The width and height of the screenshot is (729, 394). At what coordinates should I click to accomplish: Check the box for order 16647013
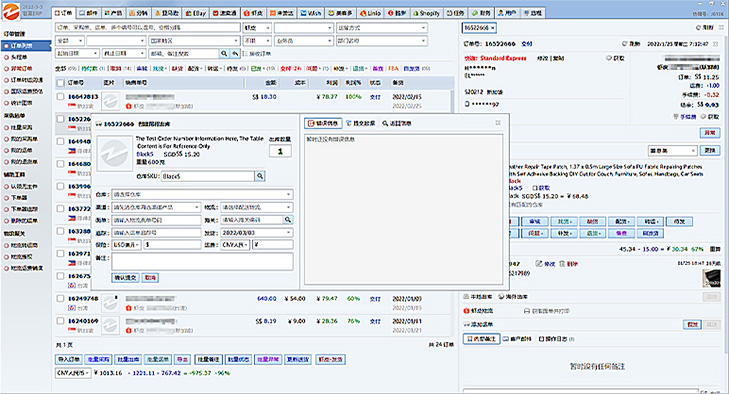pyautogui.click(x=60, y=97)
